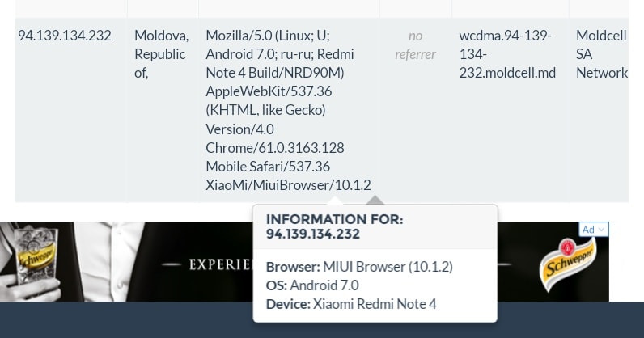Click the dark footer bar below the ad

pos(121,320)
